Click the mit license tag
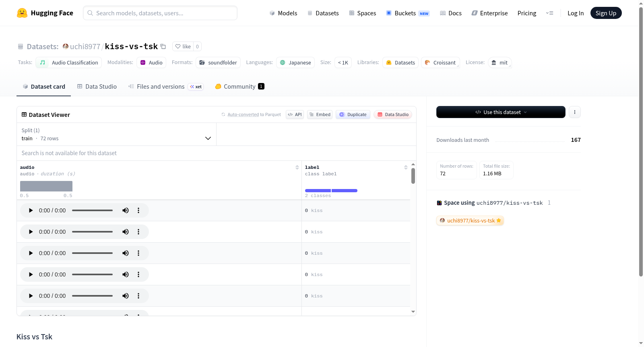The width and height of the screenshot is (644, 347). (x=500, y=62)
